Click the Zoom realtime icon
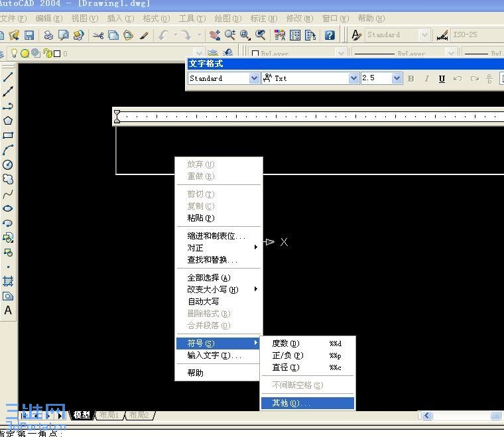 (230, 35)
